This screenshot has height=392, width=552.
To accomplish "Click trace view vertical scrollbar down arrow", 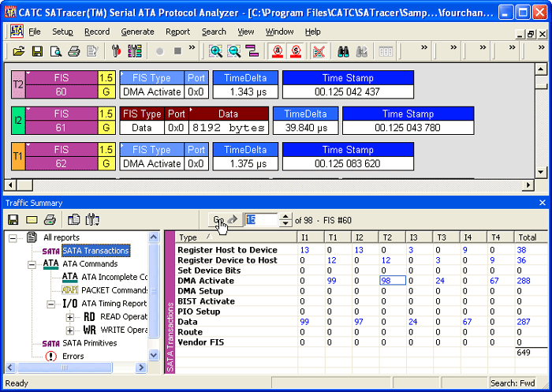I will coord(541,172).
